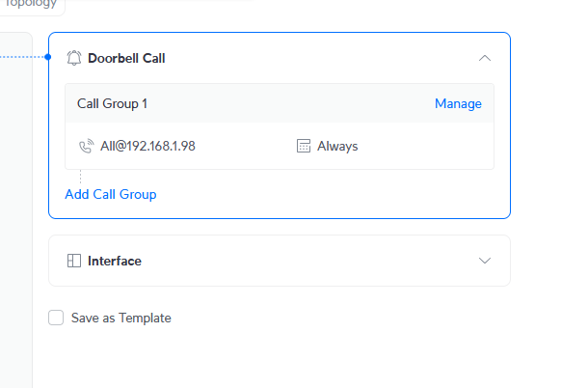Enable the Save as Template checkbox

coord(56,318)
